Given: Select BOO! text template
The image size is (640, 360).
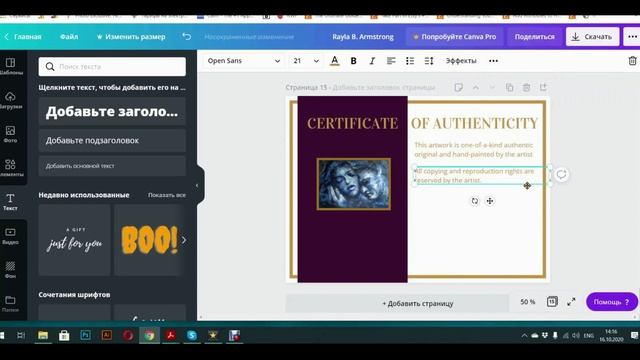Looking at the screenshot, I should click(x=149, y=240).
